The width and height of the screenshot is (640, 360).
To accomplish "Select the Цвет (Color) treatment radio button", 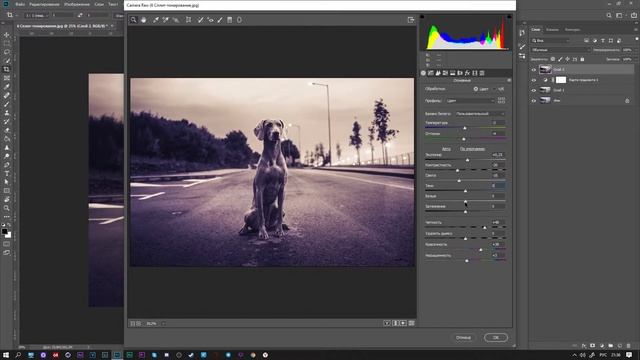I will click(476, 89).
